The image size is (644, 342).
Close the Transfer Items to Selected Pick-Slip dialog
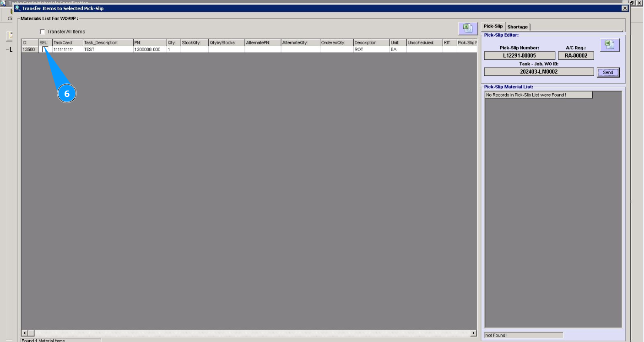click(x=625, y=8)
